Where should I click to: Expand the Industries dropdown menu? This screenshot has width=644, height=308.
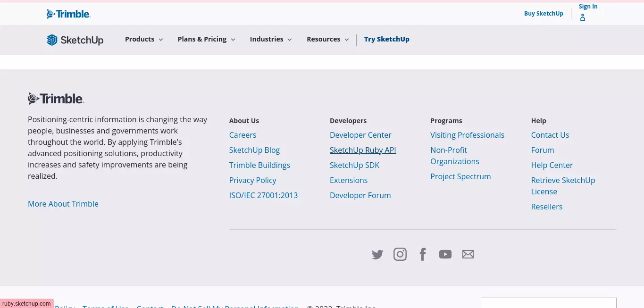pyautogui.click(x=271, y=39)
